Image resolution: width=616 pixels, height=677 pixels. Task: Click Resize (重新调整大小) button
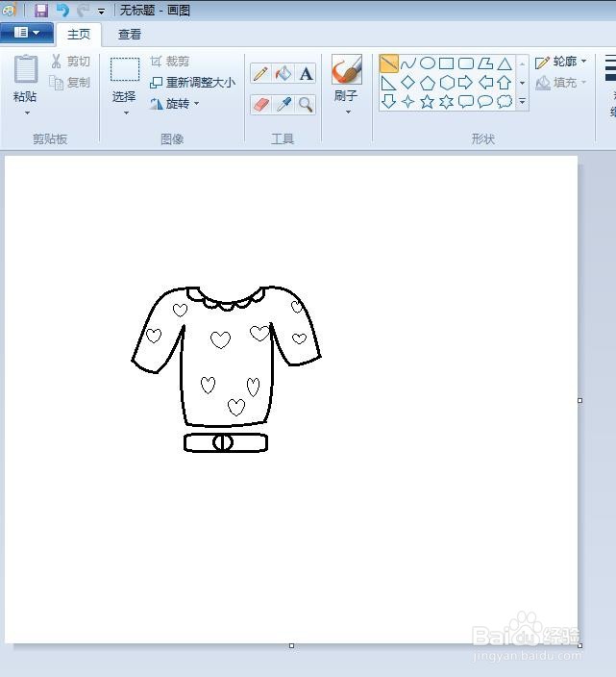pos(192,82)
